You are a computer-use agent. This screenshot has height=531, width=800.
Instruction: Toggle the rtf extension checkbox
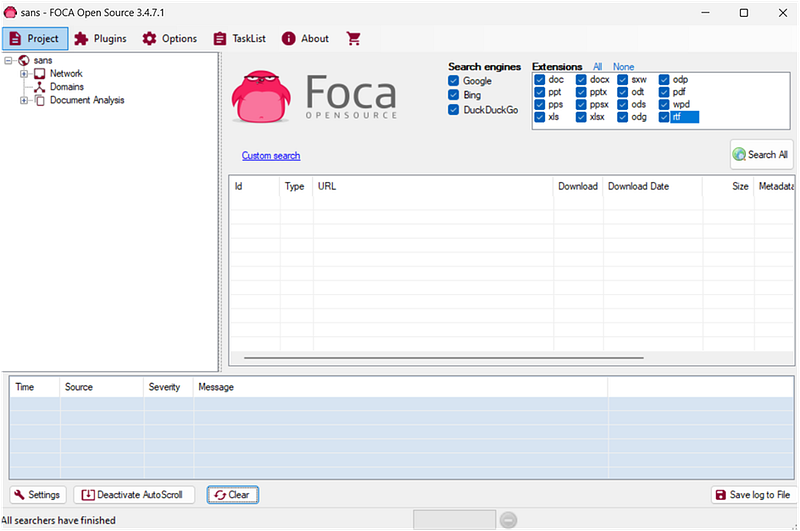pos(664,117)
